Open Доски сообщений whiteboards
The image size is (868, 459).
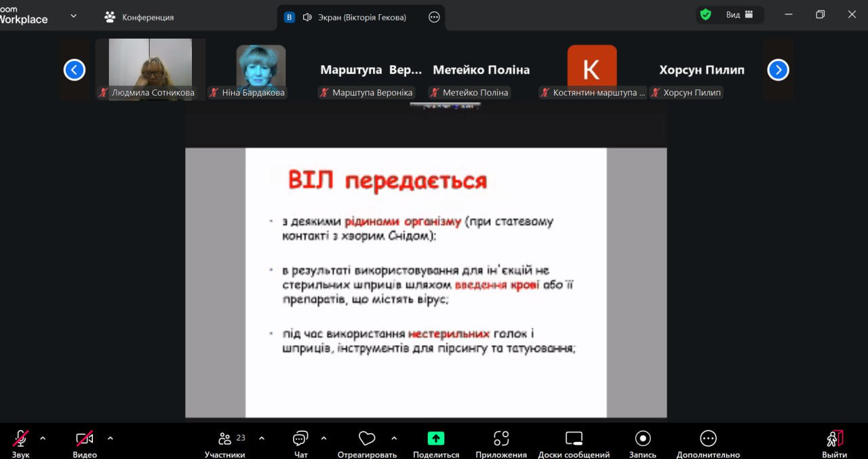(x=574, y=439)
